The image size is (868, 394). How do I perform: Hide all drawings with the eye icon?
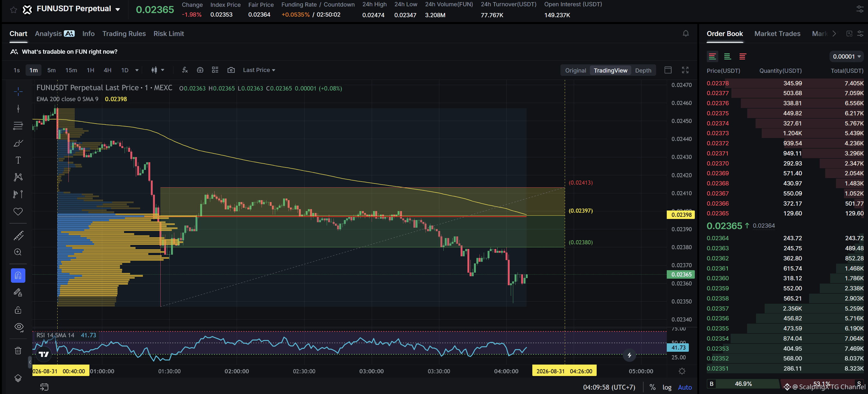(19, 327)
